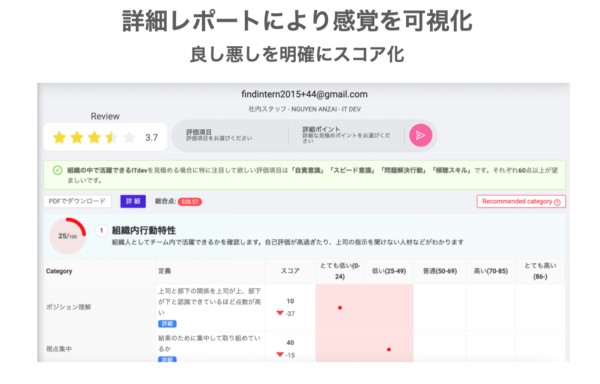Click the 普通(50-69) column header
Image resolution: width=600 pixels, height=384 pixels.
440,271
